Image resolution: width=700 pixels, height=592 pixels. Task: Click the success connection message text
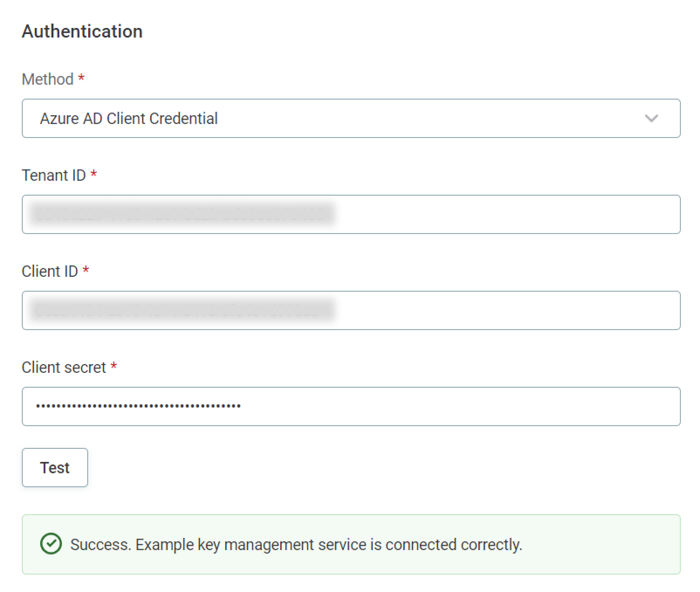coord(296,544)
